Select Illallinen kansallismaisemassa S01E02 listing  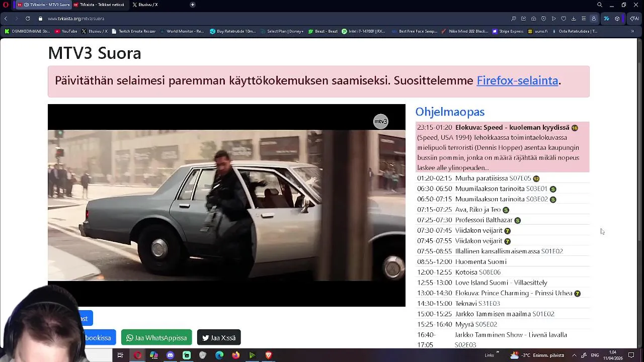(x=502, y=251)
